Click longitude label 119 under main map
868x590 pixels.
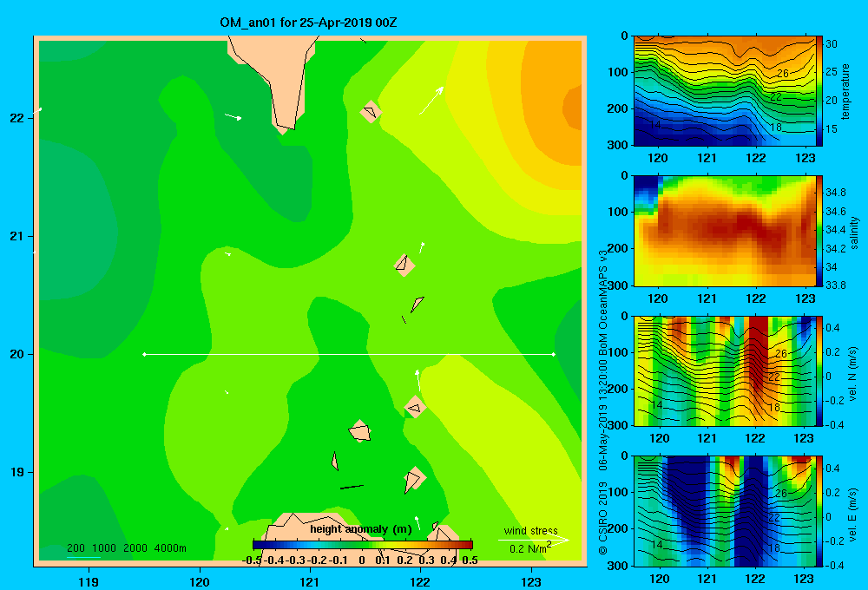(89, 581)
